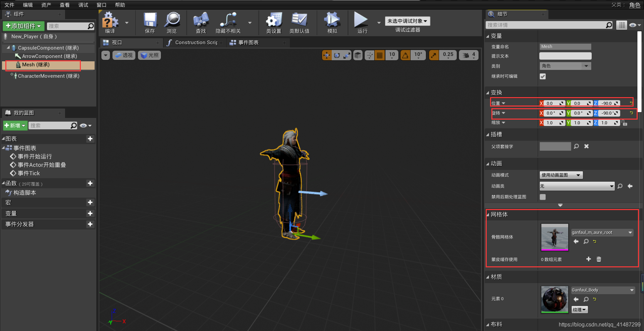Toggle scale snapping icon
Screen dimensions: 644x331
coord(434,55)
